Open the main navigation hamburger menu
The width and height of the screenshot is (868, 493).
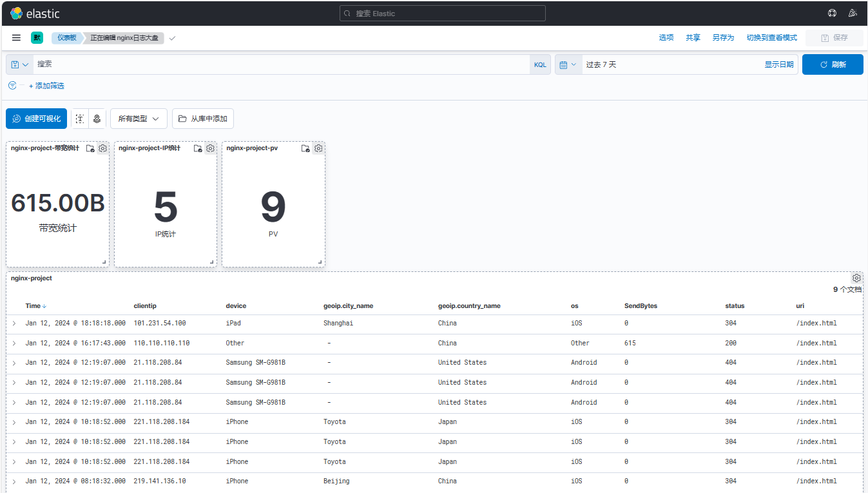pos(16,38)
